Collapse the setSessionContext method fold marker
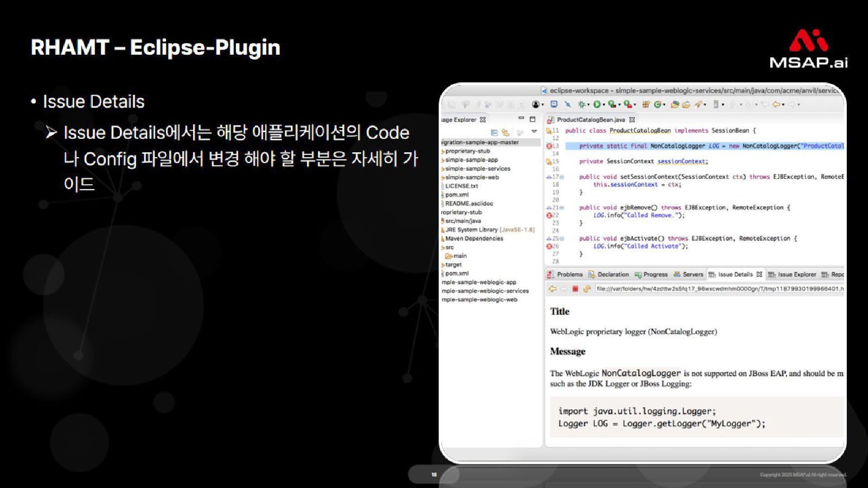This screenshot has width=868, height=488. (x=562, y=177)
